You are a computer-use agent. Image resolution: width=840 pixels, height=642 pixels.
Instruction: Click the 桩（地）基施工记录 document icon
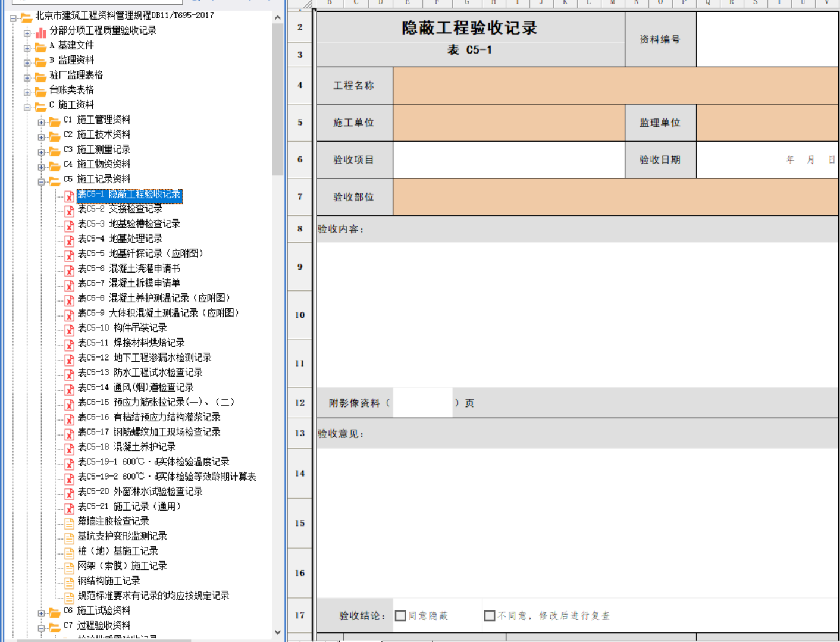point(70,553)
